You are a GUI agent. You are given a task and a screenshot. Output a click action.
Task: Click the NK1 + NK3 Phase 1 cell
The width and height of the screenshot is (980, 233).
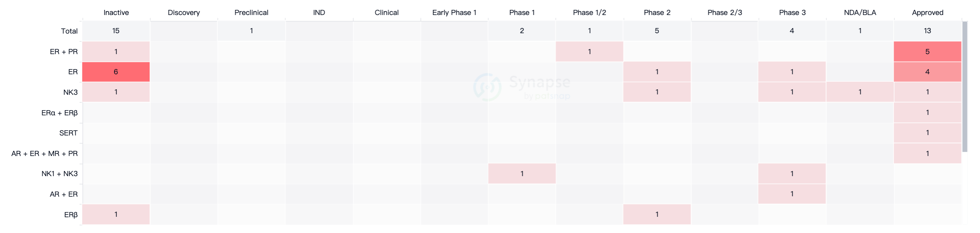click(522, 174)
